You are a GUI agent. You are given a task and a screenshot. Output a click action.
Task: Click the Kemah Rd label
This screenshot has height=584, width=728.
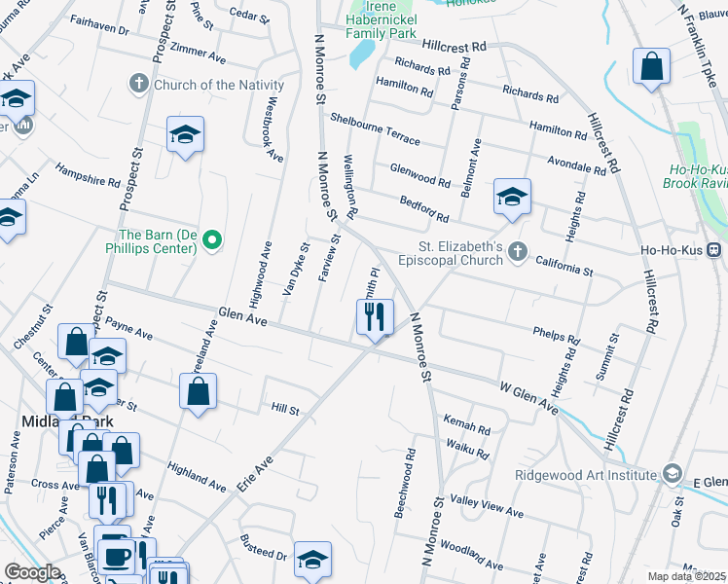[x=466, y=424]
